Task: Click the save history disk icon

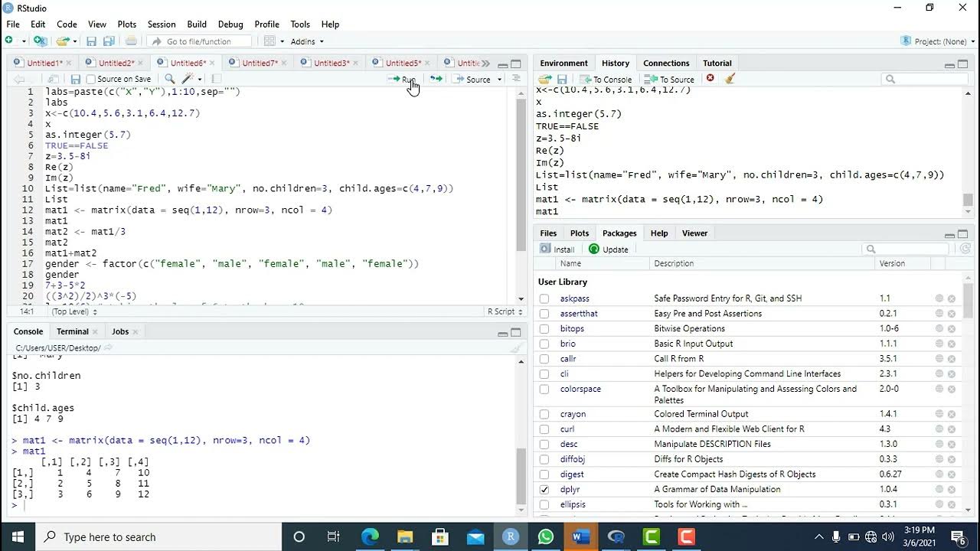Action: click(x=562, y=79)
